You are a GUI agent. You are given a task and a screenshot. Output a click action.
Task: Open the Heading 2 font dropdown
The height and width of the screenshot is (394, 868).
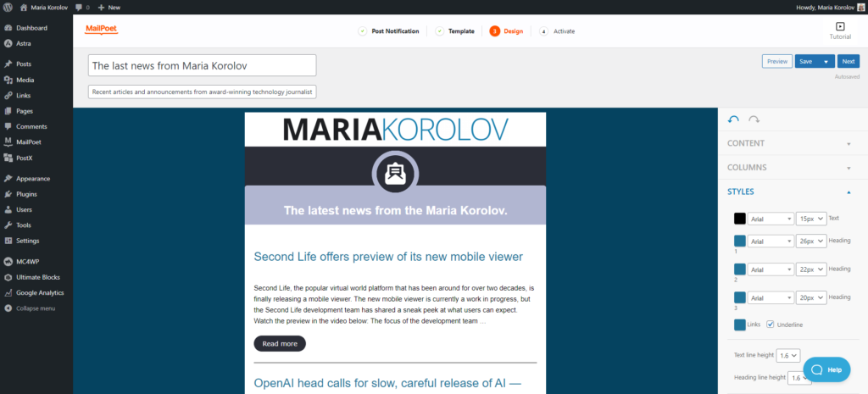click(x=770, y=269)
